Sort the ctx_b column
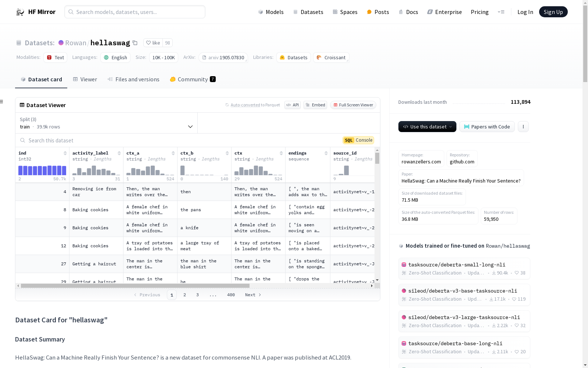Screen dimensions: 588x368 pyautogui.click(x=227, y=153)
